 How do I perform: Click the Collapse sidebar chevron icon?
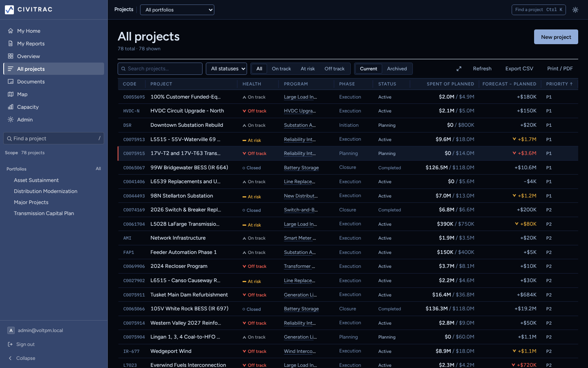(10, 358)
